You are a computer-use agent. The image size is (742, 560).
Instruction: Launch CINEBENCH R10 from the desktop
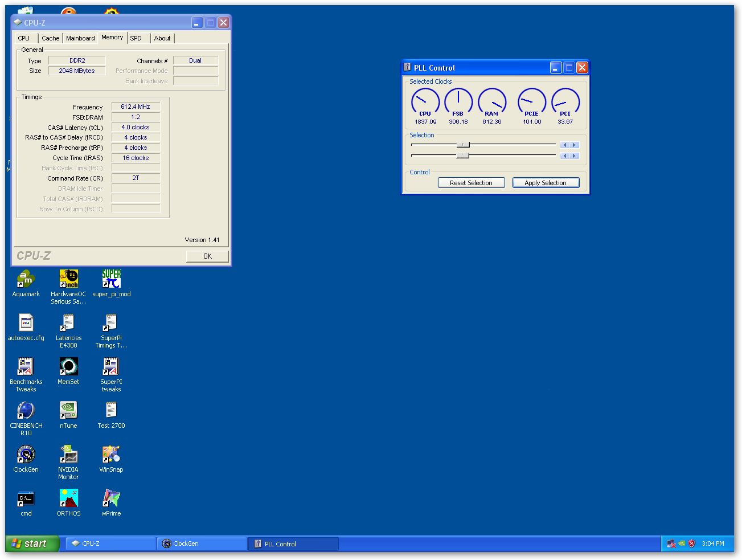pyautogui.click(x=26, y=411)
